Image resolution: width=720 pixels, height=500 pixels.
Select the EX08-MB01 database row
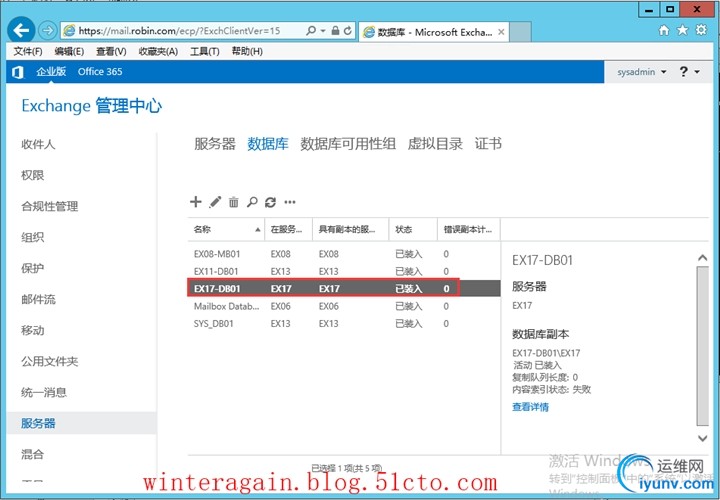pos(344,254)
